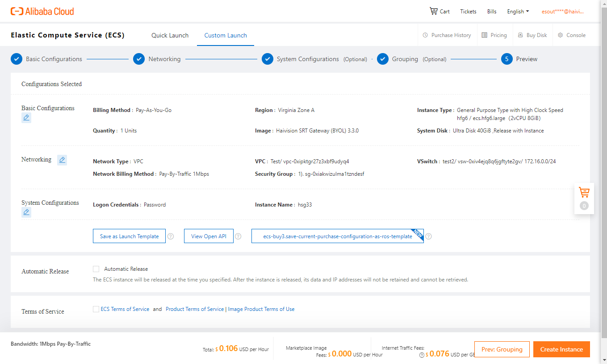Select the Custom Launch tab

tap(226, 35)
